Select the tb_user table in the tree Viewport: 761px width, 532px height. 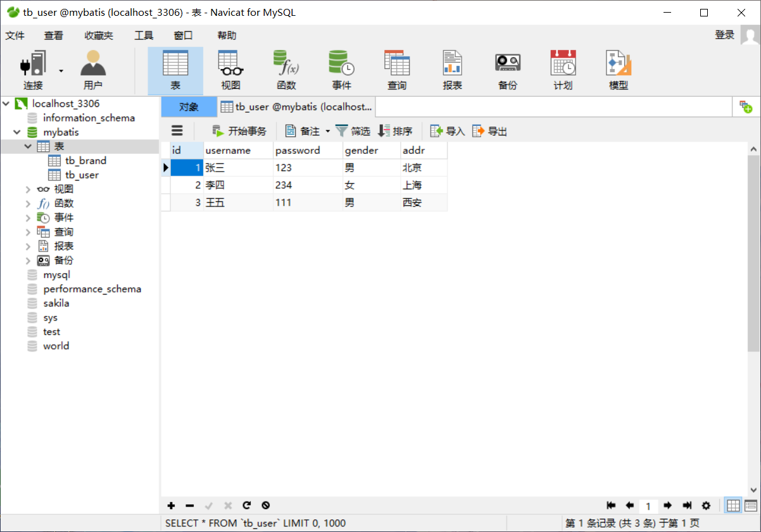pyautogui.click(x=82, y=175)
